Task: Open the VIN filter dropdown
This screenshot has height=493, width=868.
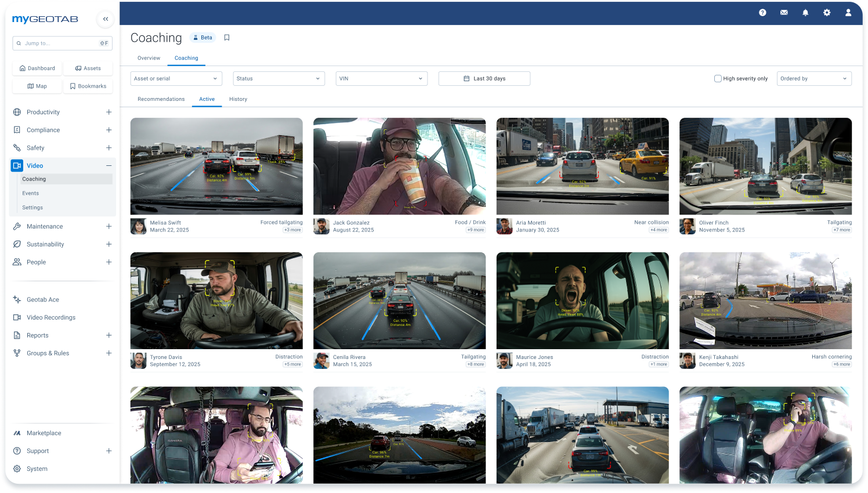Action: (381, 78)
